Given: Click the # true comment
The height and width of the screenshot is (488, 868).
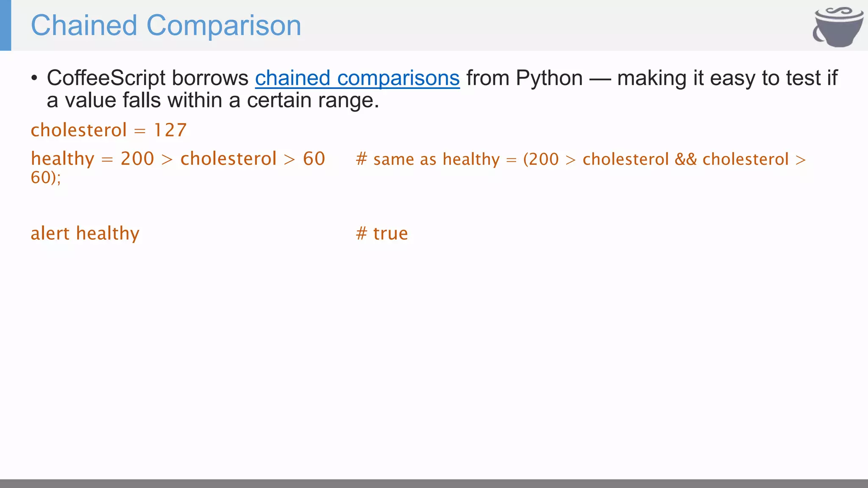Looking at the screenshot, I should pyautogui.click(x=382, y=233).
